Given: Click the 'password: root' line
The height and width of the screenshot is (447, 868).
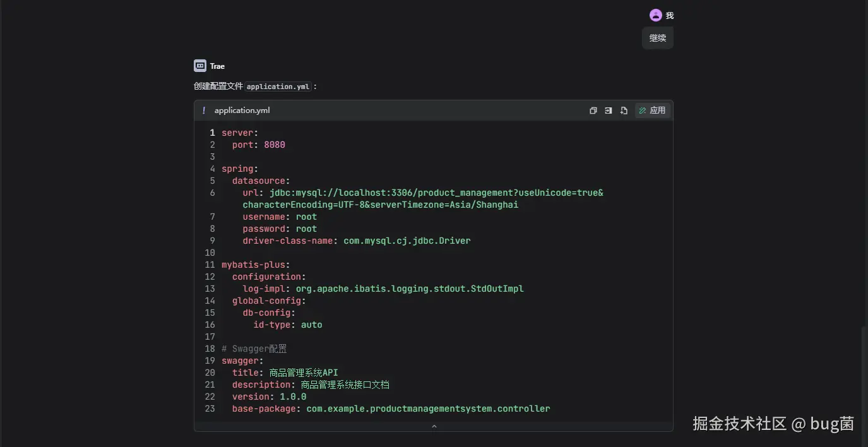Looking at the screenshot, I should pos(280,229).
